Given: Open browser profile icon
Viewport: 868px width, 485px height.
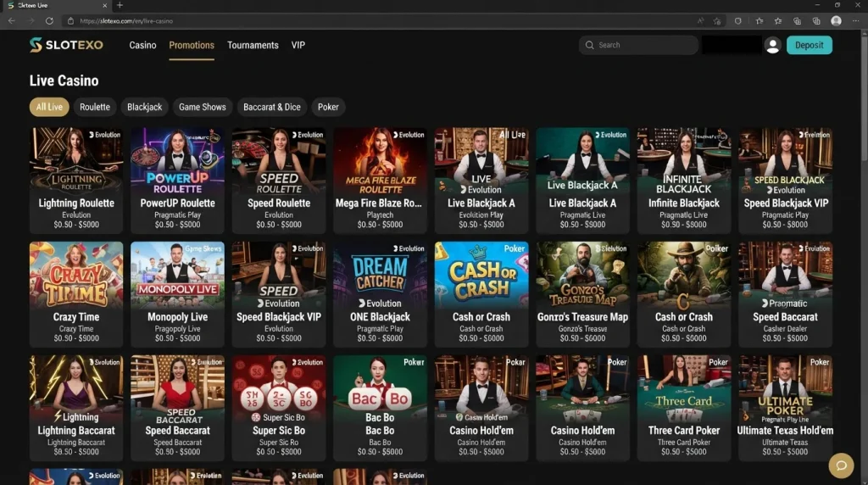Looking at the screenshot, I should tap(836, 21).
